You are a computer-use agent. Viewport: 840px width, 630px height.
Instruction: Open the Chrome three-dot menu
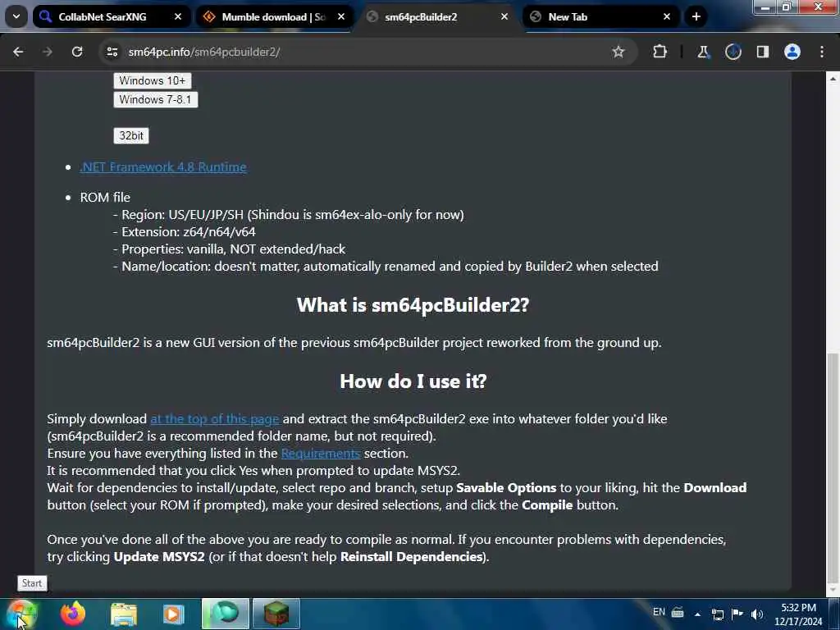tap(822, 52)
